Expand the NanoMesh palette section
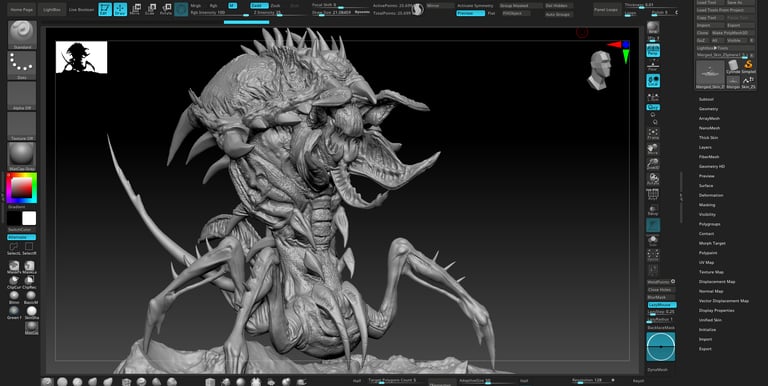Viewport: 768px width, 386px height. tap(709, 128)
